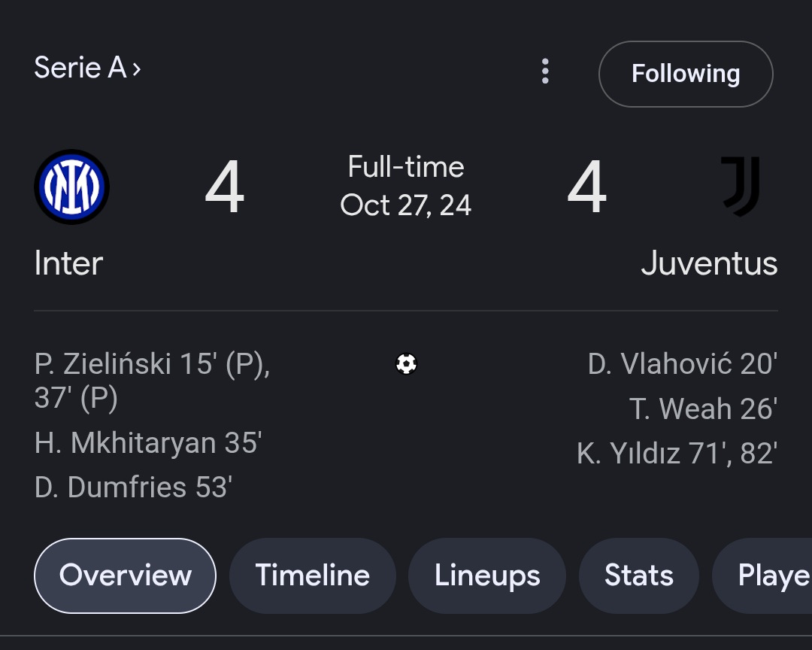Click the Inter club crest logo
Viewport: 812px width, 650px height.
71,187
